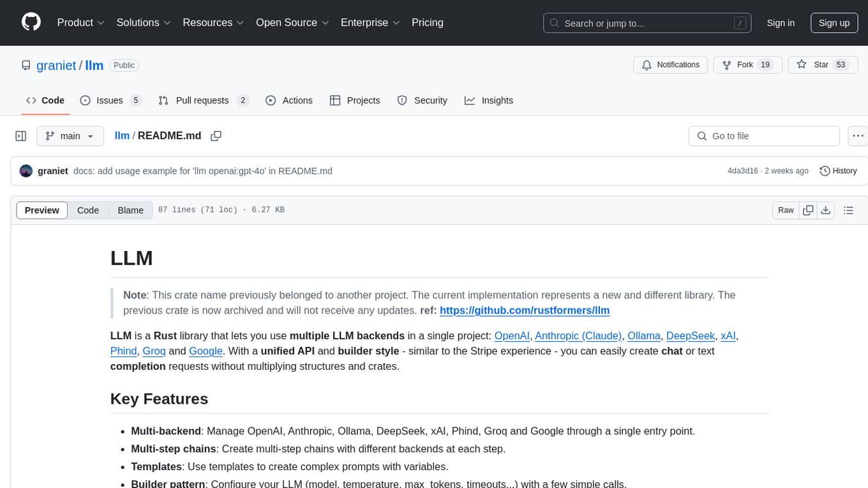
Task: Expand the Enterprise menu
Action: click(370, 22)
